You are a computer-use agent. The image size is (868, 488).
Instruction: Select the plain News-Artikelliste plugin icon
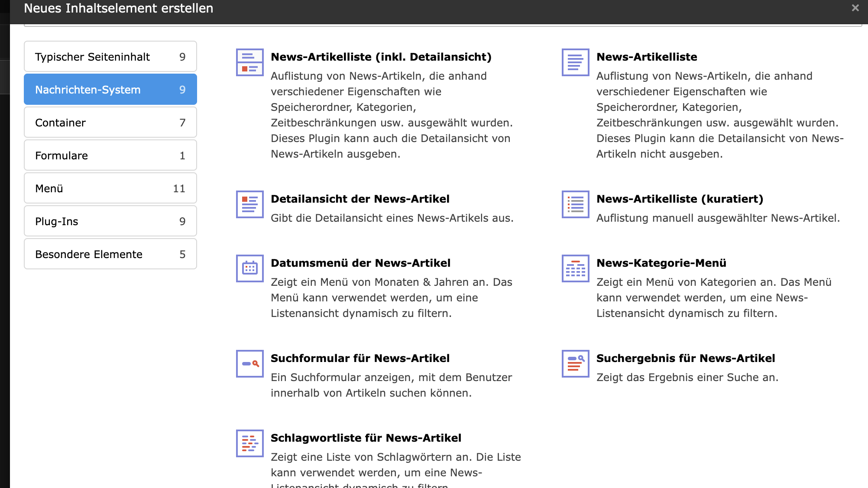pyautogui.click(x=576, y=62)
